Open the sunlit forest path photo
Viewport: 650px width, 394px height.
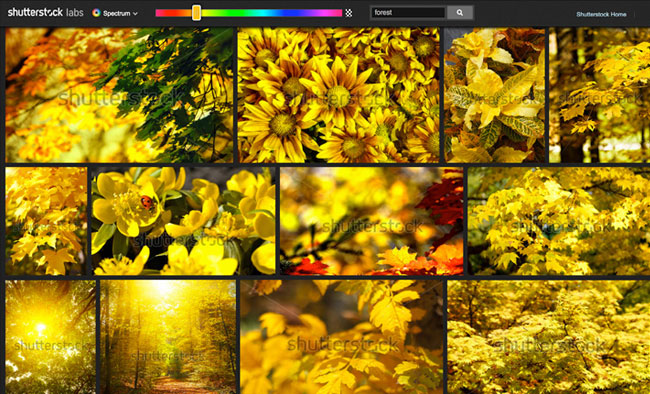168,337
